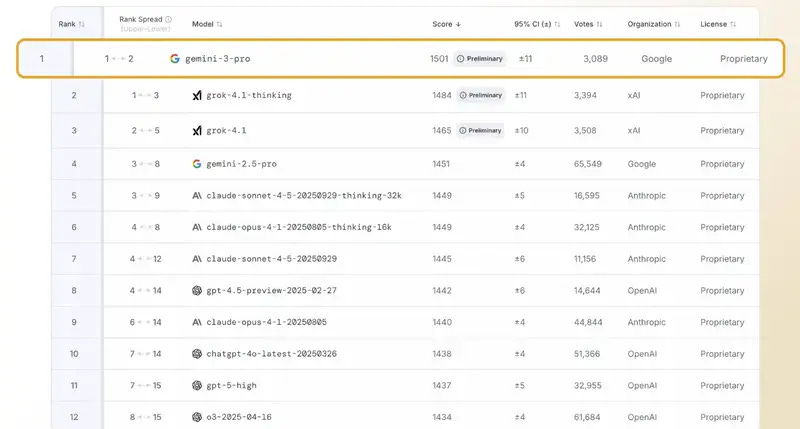Sort by the Organization column
The width and height of the screenshot is (800, 429).
point(678,24)
